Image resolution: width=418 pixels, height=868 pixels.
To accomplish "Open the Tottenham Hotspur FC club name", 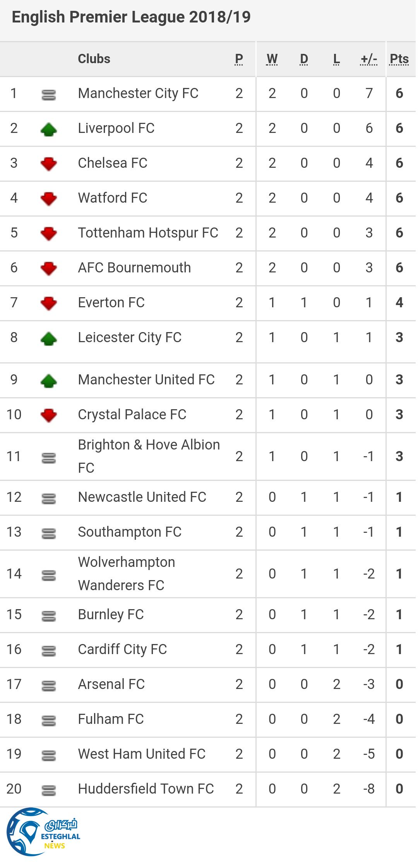I will click(148, 233).
